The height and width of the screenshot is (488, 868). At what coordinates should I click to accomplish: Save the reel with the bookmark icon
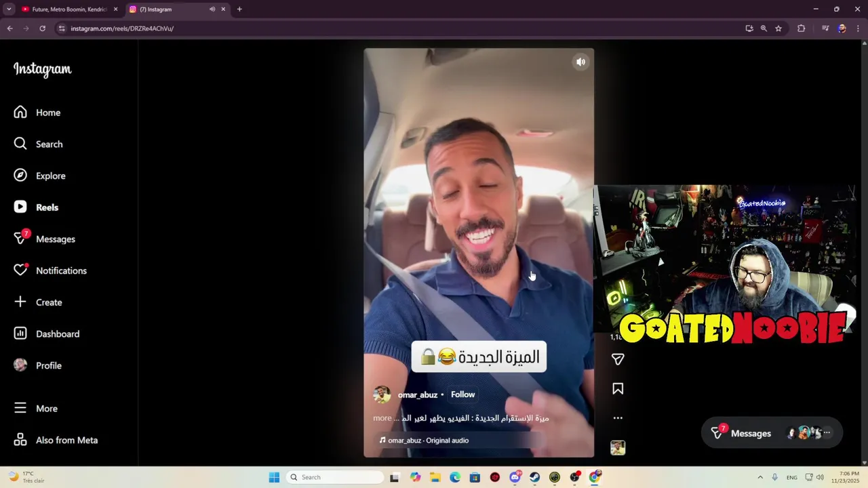pos(618,388)
